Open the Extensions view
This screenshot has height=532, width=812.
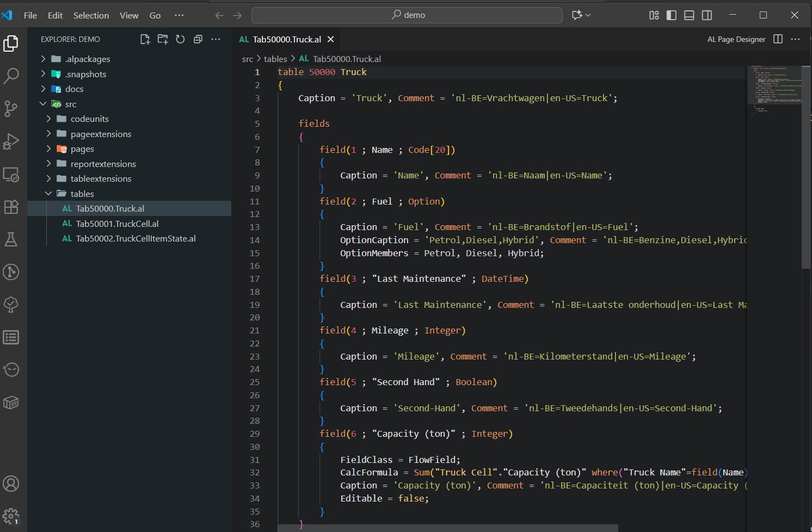pyautogui.click(x=11, y=207)
